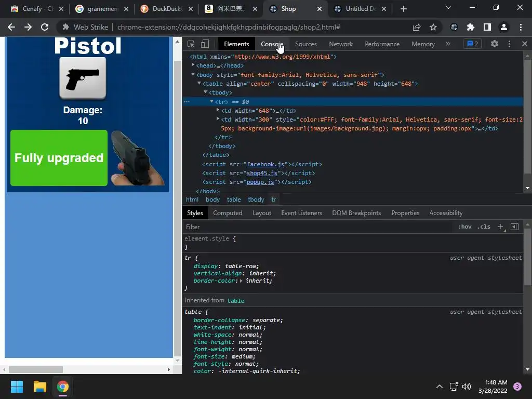Screen dimensions: 532x399
Task: Bookmark this page star icon
Action: [433, 27]
